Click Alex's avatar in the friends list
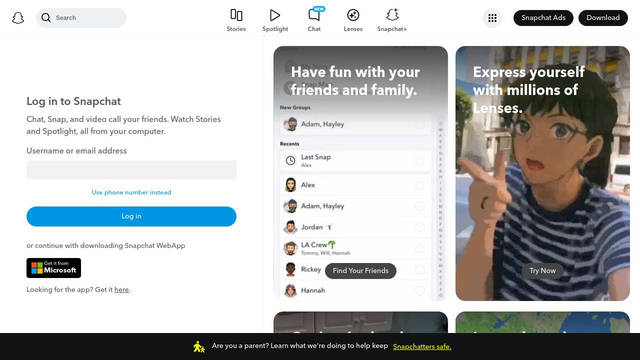640x360 pixels. [290, 185]
